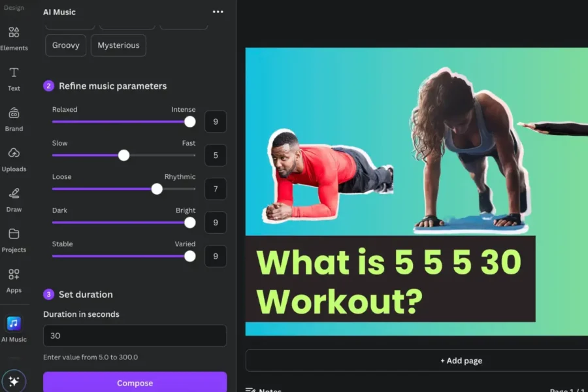Screen dimensions: 588x392
Task: Click the 'Loose' slider label
Action: [62, 176]
